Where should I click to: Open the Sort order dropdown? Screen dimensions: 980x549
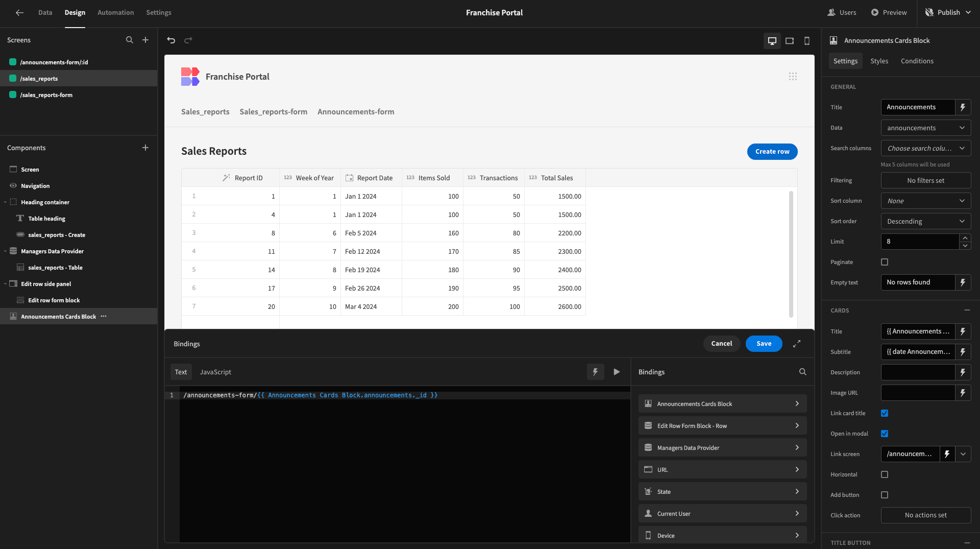coord(926,221)
